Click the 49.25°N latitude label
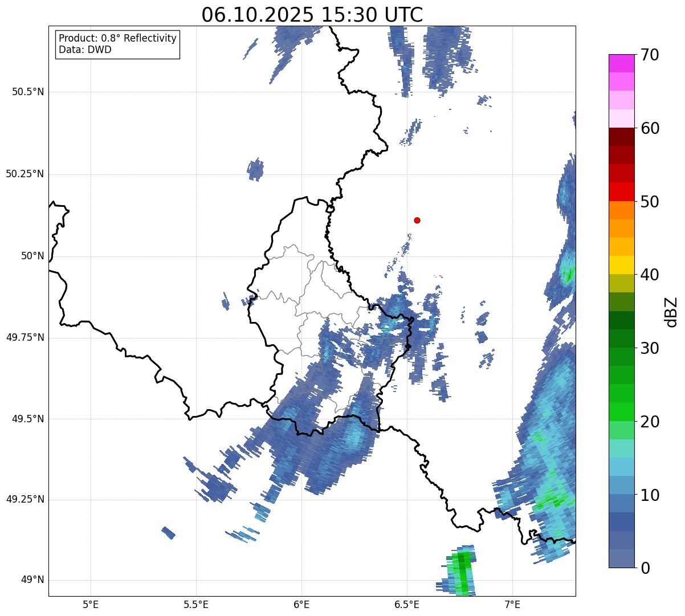685x616 pixels. point(25,499)
